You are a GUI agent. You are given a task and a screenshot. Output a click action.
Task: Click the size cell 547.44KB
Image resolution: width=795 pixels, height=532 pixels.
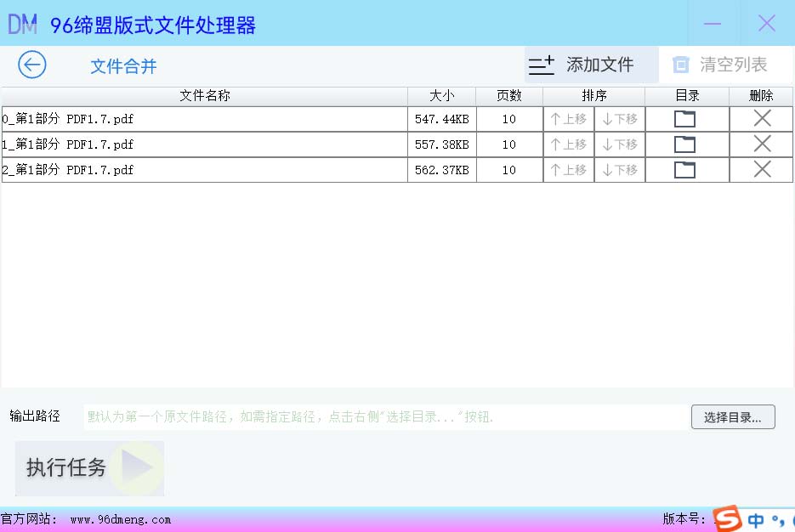441,119
